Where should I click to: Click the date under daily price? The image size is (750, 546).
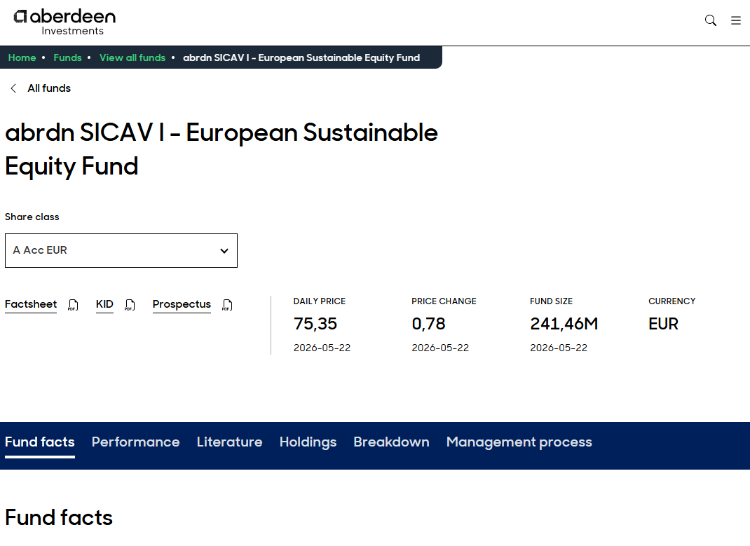(x=322, y=348)
